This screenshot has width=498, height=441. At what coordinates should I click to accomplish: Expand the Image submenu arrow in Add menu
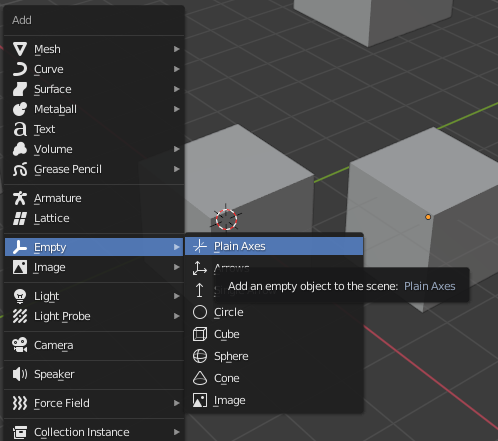coord(177,267)
